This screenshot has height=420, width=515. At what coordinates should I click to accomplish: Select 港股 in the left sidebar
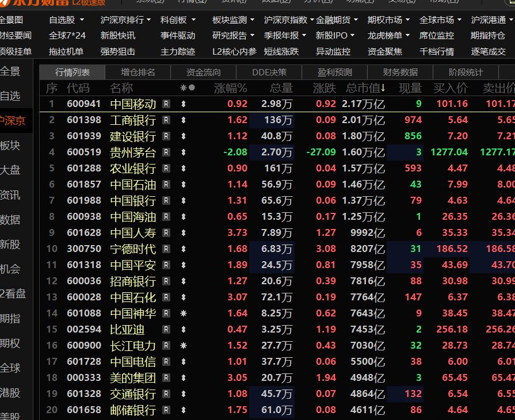pyautogui.click(x=10, y=393)
